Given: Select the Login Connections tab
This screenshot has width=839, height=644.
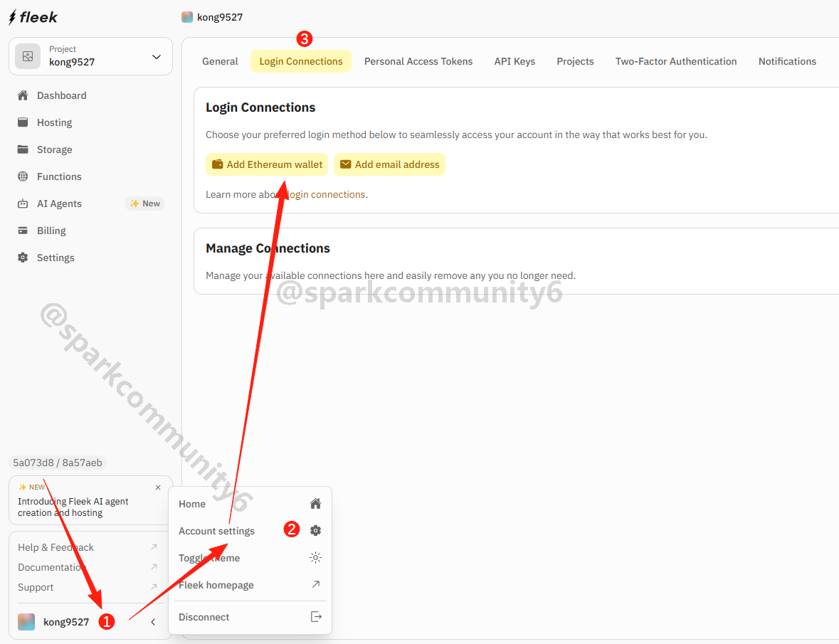Looking at the screenshot, I should [x=301, y=61].
